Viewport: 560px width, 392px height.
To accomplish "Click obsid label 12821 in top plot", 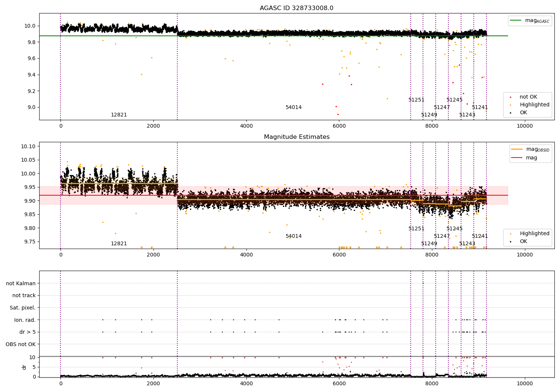I will [119, 115].
